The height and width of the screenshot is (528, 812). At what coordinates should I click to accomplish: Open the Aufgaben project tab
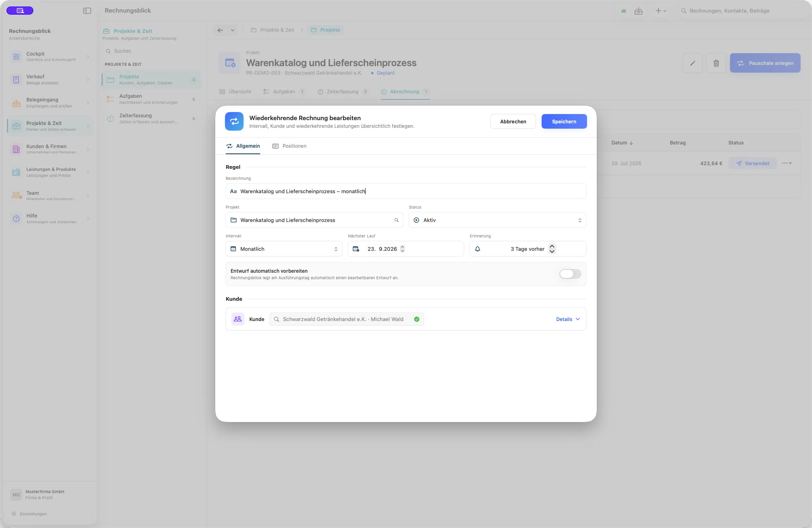[x=284, y=92]
